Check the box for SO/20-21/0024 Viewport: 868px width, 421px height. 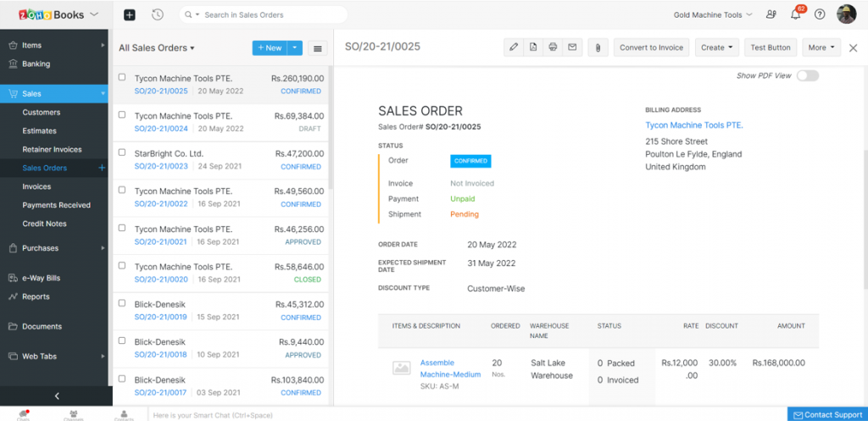(x=122, y=115)
